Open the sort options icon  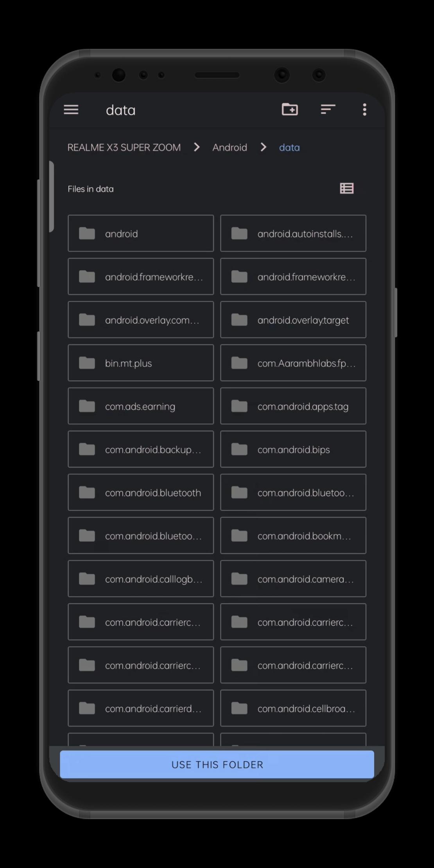tap(328, 109)
